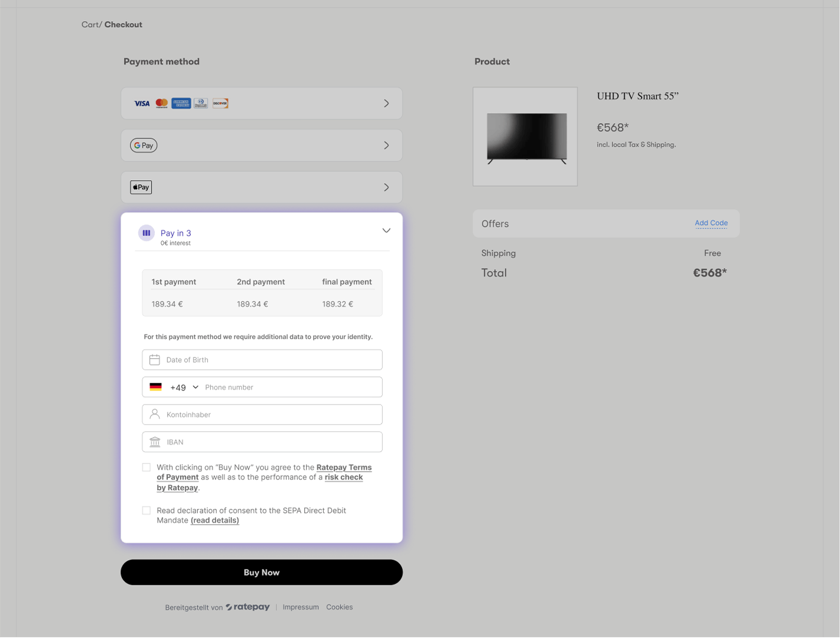Click the person icon in Kontoinhaber field
The width and height of the screenshot is (840, 642).
155,414
